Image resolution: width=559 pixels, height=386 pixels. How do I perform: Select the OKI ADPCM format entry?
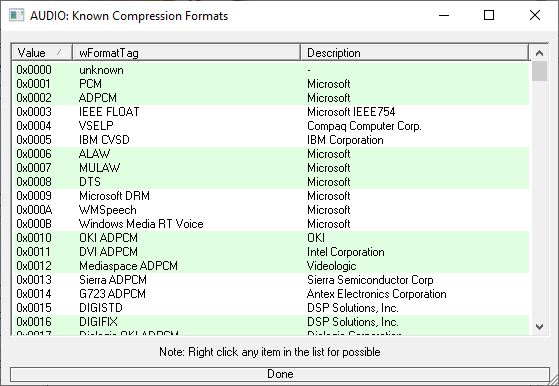coord(108,238)
